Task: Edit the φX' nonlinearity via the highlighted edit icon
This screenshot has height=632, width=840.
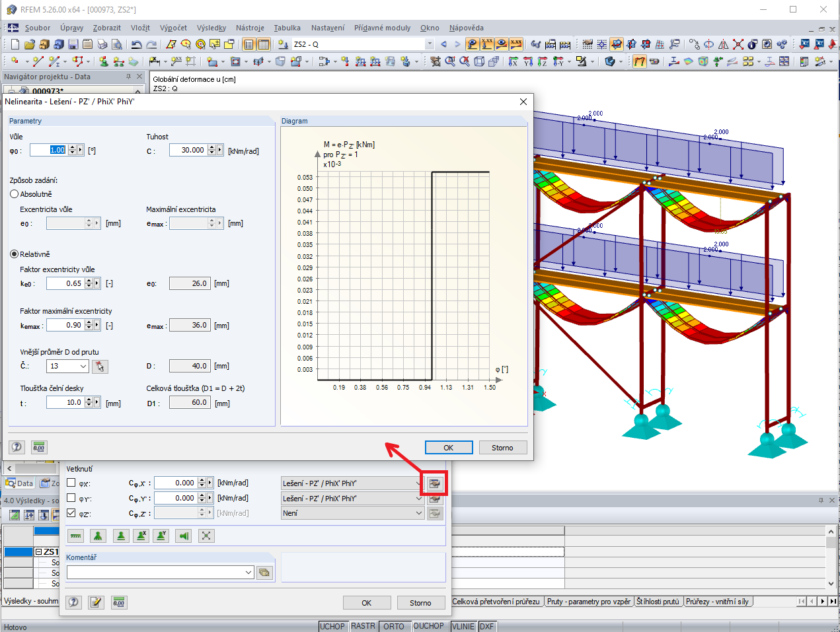Action: (x=435, y=483)
